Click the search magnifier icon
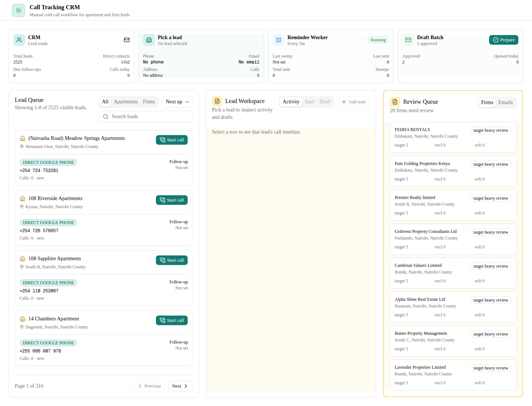The width and height of the screenshot is (532, 406). click(106, 117)
